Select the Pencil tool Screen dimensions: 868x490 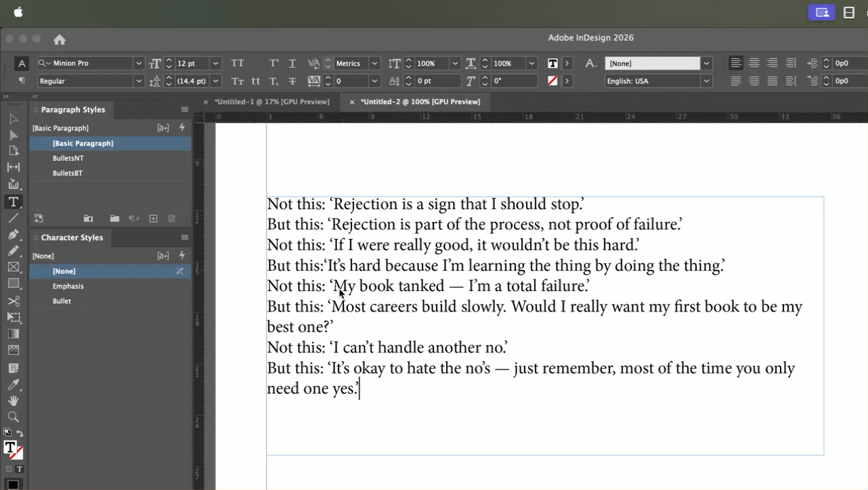click(x=13, y=250)
